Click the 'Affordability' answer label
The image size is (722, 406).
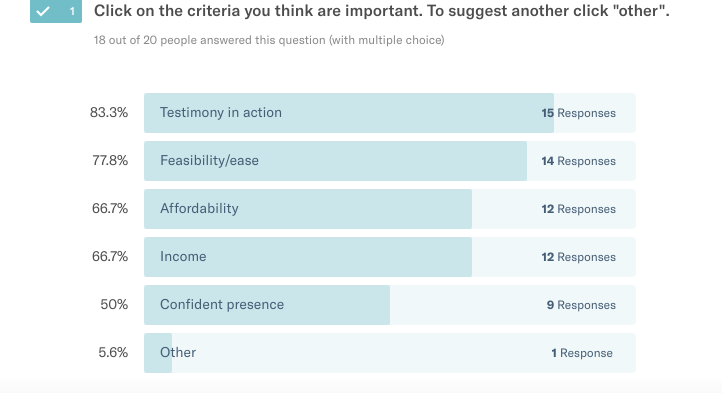199,209
